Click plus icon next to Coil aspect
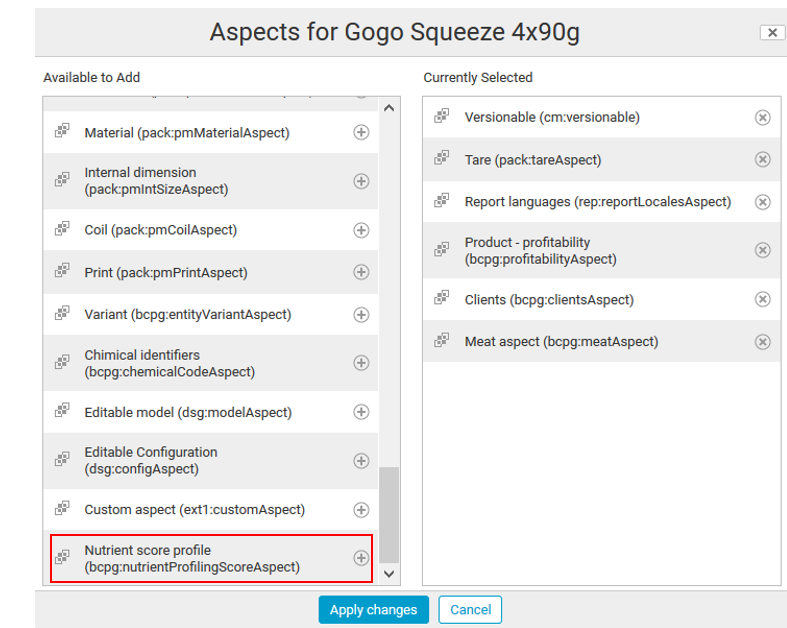The height and width of the screenshot is (628, 787). point(361,230)
